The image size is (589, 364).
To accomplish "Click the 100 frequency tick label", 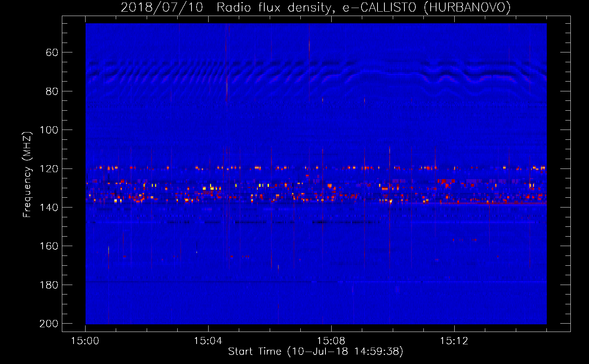I will pos(49,130).
